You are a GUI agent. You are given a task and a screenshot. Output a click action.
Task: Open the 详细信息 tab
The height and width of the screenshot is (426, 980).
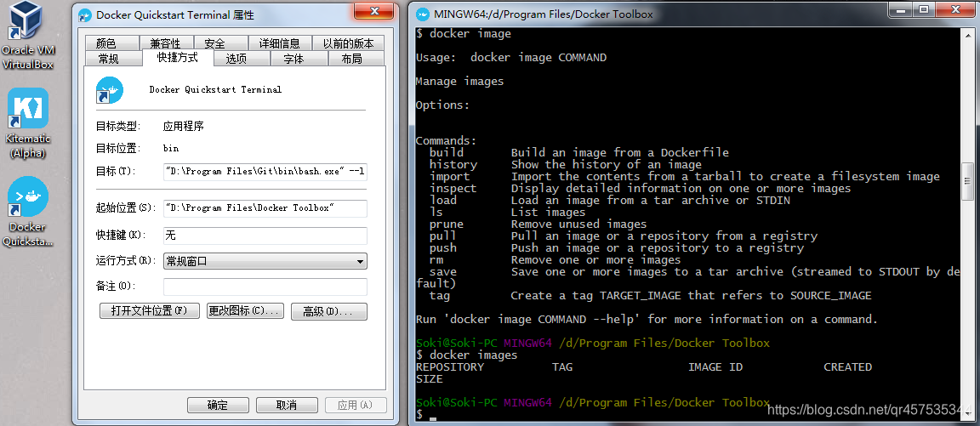pos(279,43)
